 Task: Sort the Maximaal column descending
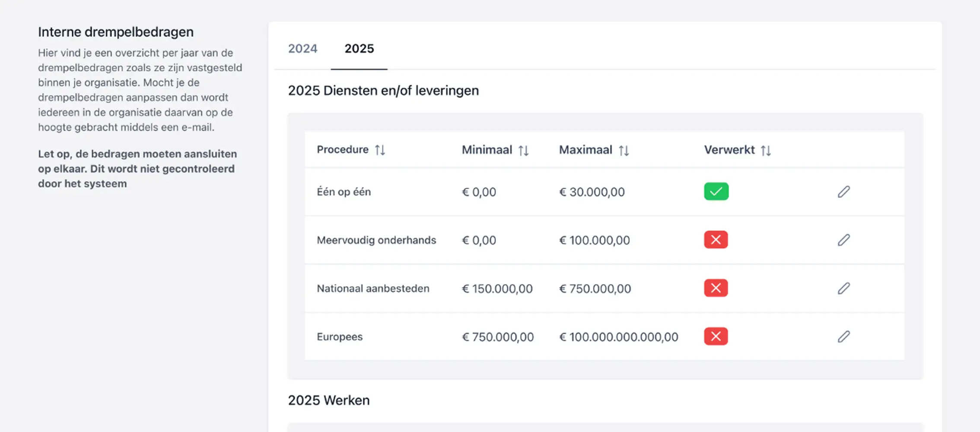pyautogui.click(x=624, y=150)
